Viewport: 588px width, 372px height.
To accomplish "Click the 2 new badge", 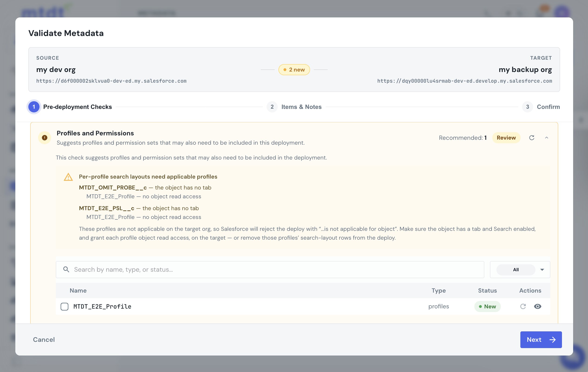I will (294, 70).
